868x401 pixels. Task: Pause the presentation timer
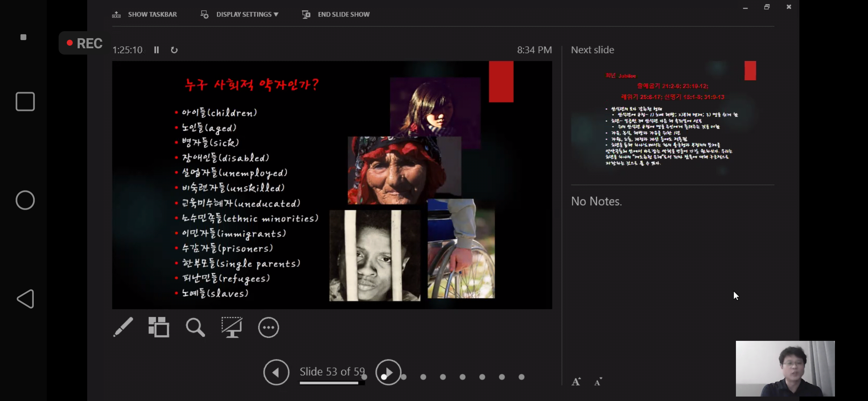(x=157, y=50)
